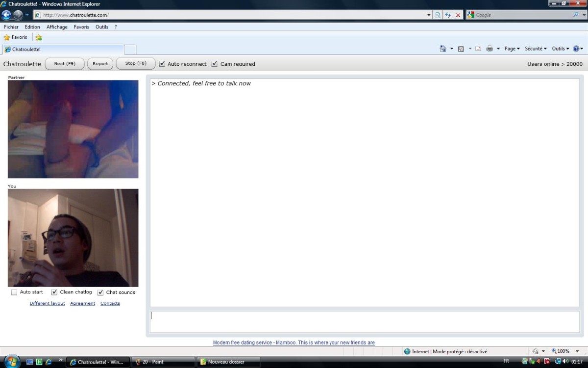Disable the Clean chatlog checkbox
This screenshot has height=368, width=588.
[x=54, y=292]
